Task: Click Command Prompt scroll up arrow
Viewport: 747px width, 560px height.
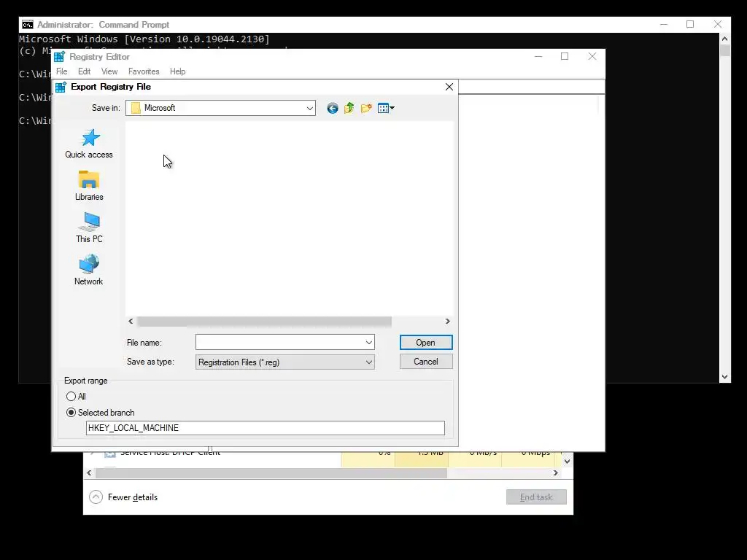Action: [x=725, y=39]
